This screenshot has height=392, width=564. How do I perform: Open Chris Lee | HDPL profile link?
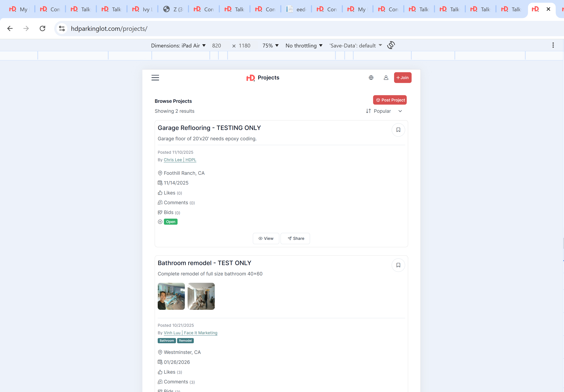[x=180, y=160]
